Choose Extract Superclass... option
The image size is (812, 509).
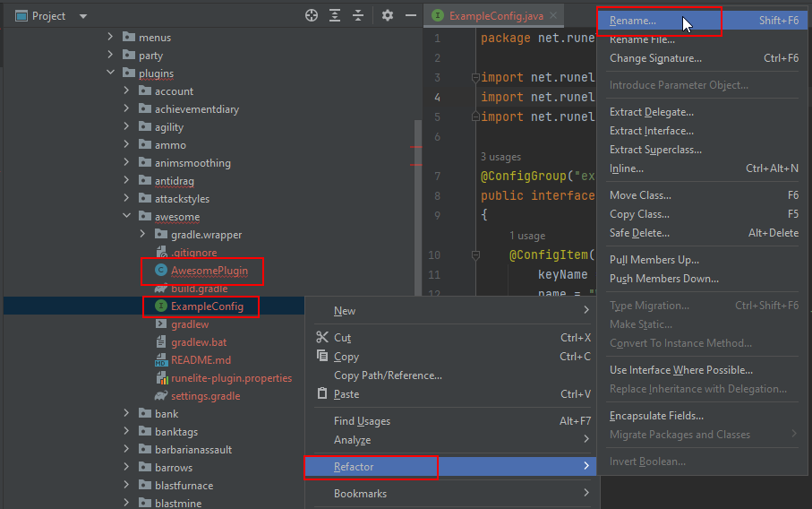704,150
